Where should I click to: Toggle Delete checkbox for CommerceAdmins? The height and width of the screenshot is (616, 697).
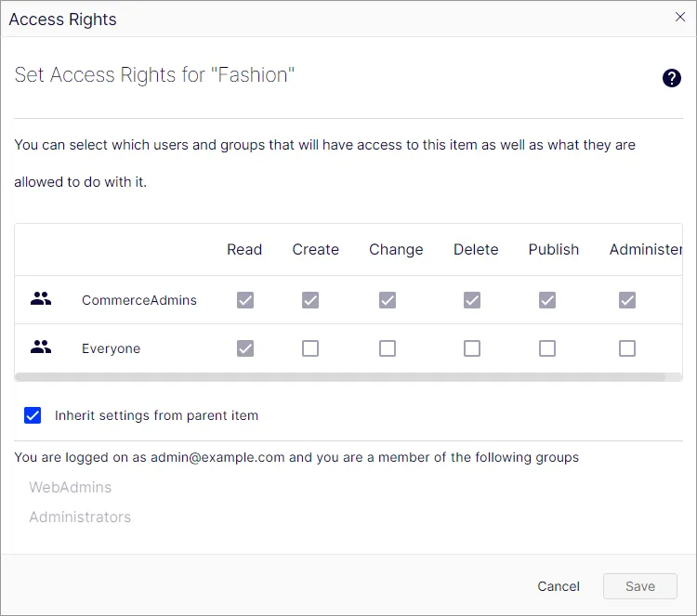coord(472,300)
